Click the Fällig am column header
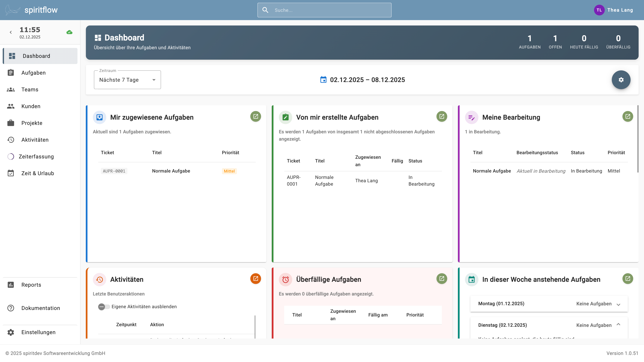 point(378,315)
